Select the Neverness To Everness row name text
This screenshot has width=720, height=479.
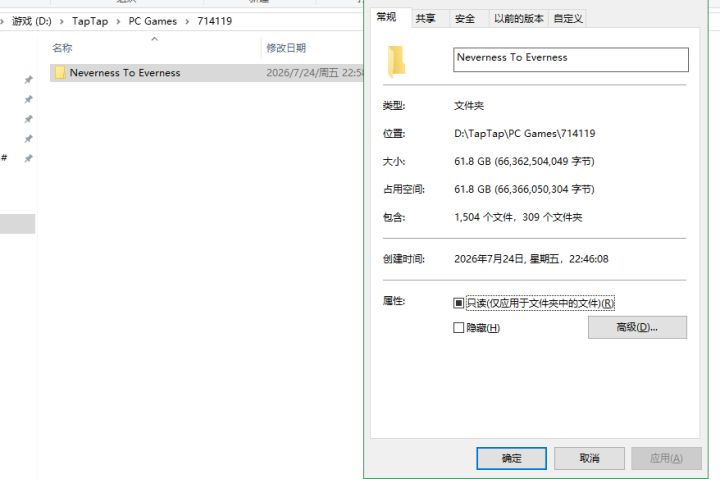pos(125,73)
